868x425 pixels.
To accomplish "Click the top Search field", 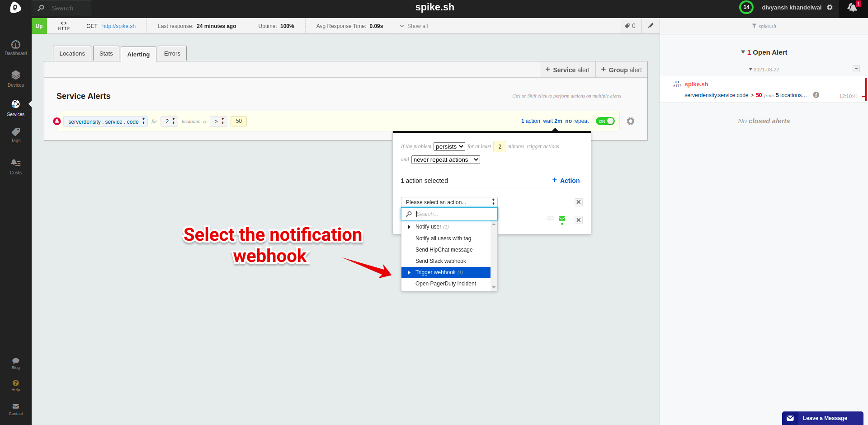I will pyautogui.click(x=61, y=8).
